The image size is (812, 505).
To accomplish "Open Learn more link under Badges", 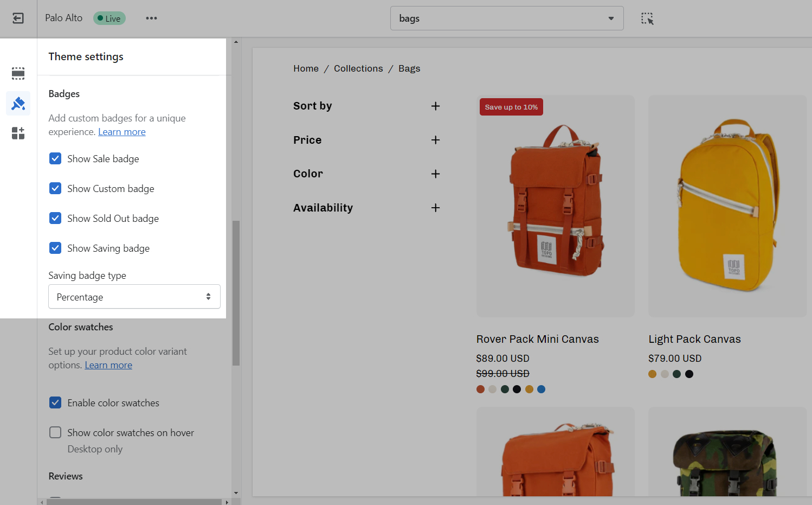I will pos(122,132).
